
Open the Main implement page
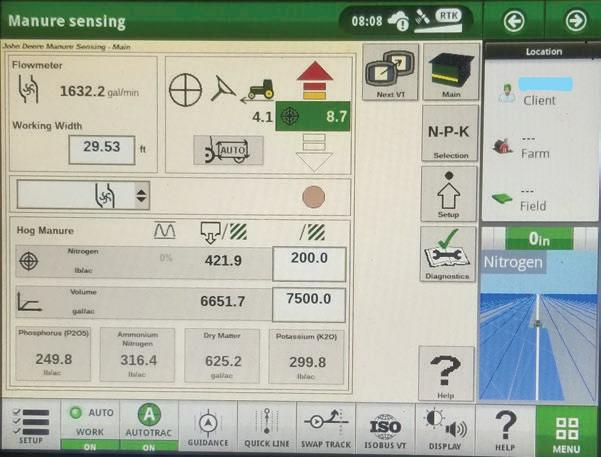coord(451,72)
